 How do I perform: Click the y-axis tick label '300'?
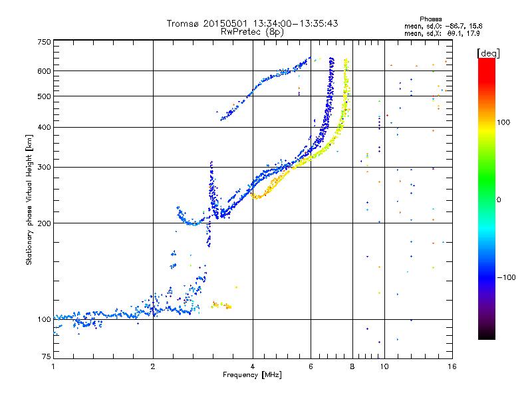[44, 168]
